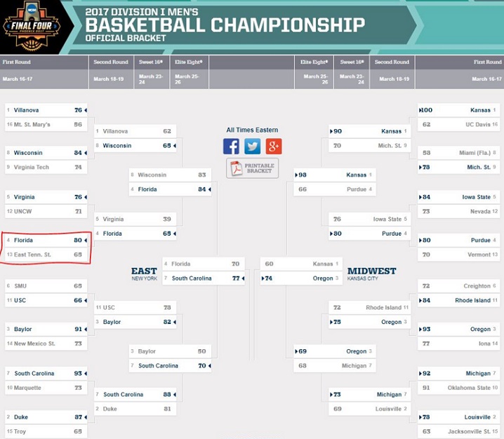Viewport: 504px width, 439px height.
Task: Click the MIDWEST Kansas City region label
Action: tap(372, 273)
